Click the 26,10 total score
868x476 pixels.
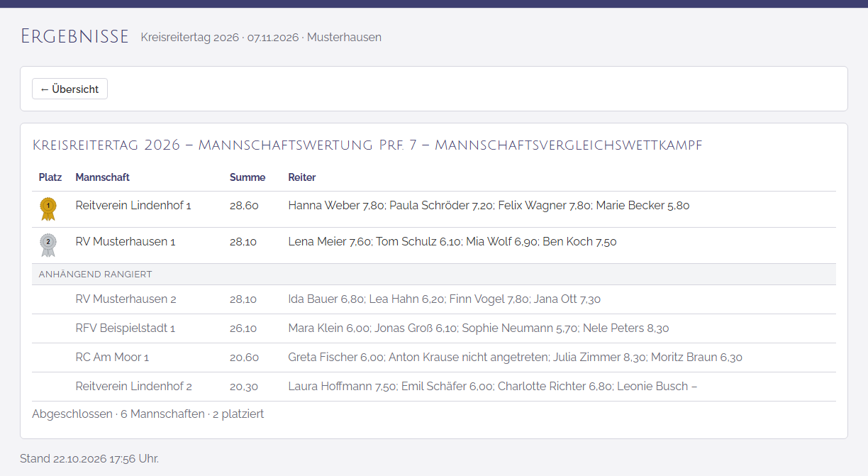tap(243, 328)
